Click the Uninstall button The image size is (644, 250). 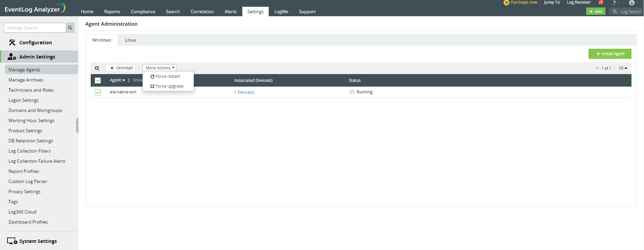[x=121, y=68]
